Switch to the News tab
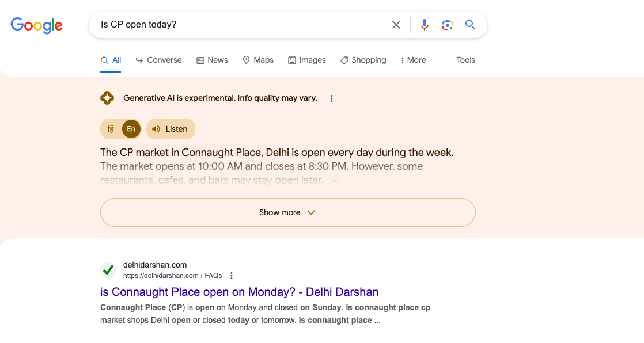This screenshot has width=644, height=343. pos(212,60)
